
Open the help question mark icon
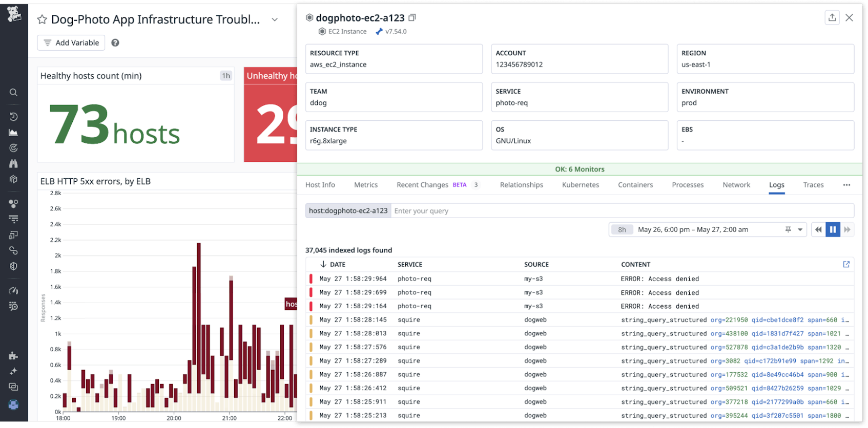click(x=115, y=43)
